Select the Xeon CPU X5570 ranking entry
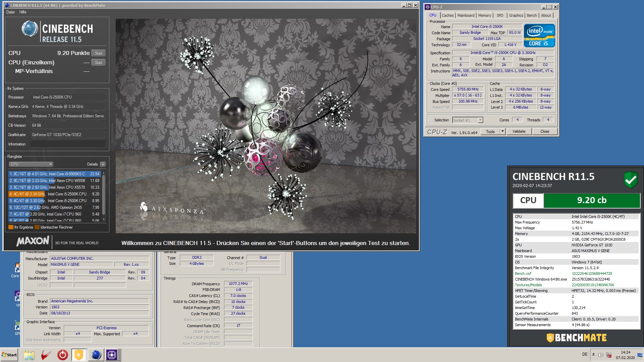 click(x=55, y=187)
